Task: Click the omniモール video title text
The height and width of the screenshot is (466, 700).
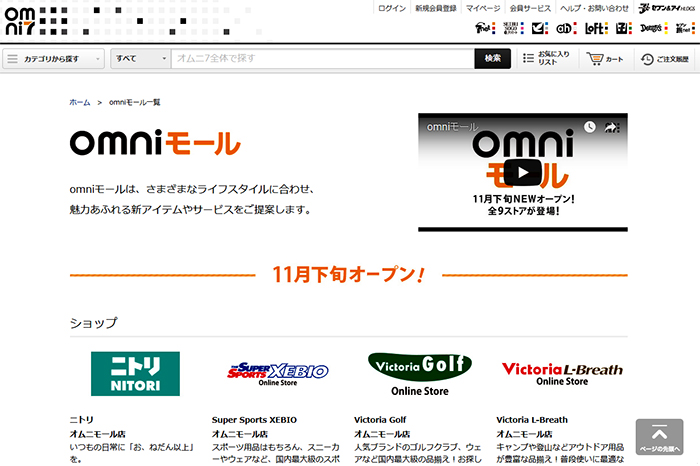Action: click(x=452, y=127)
